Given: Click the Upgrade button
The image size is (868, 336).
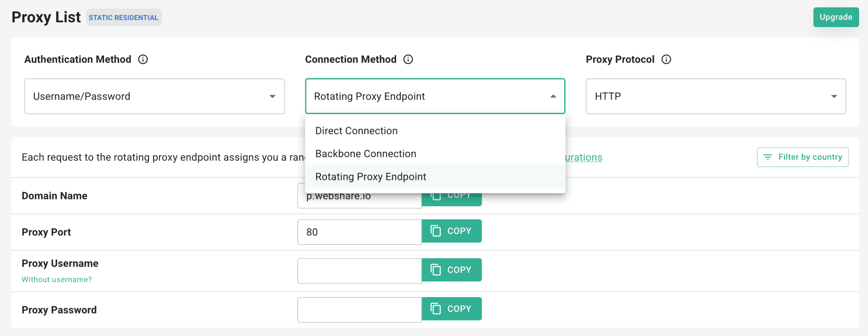Looking at the screenshot, I should [836, 17].
